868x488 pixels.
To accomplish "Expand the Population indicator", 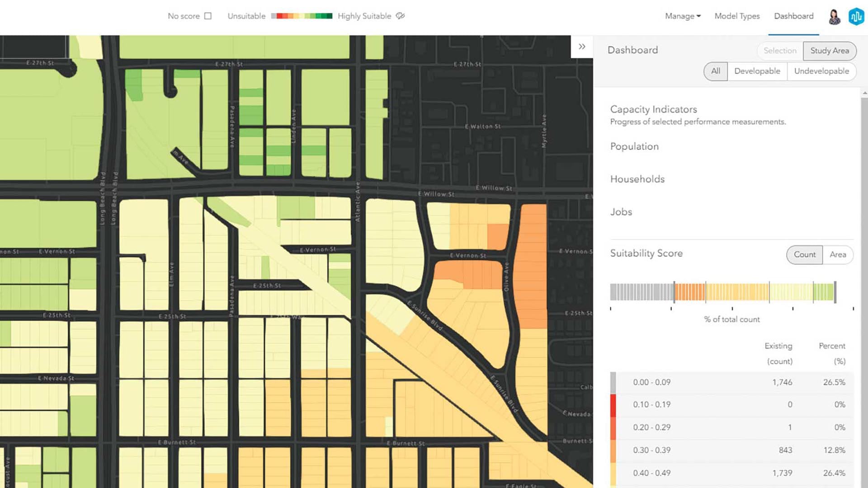I will point(634,146).
